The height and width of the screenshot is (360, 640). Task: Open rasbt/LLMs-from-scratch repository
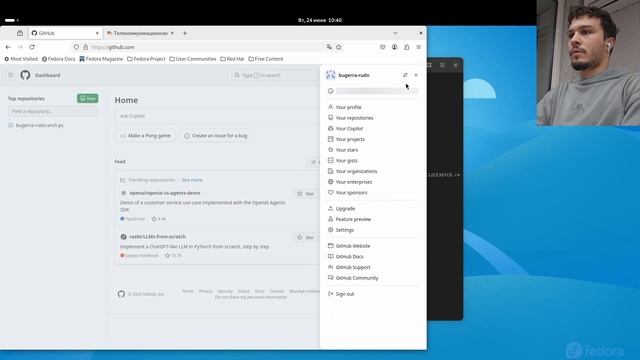click(158, 237)
